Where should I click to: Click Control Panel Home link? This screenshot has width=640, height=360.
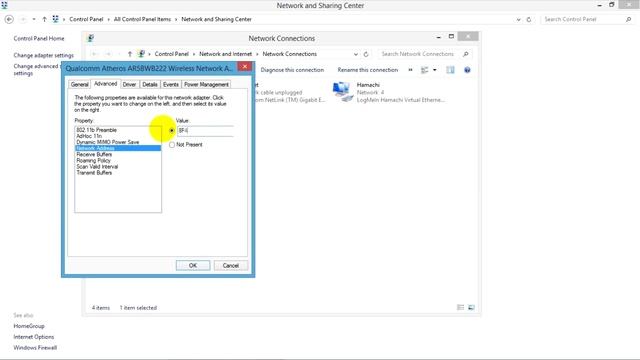39,38
